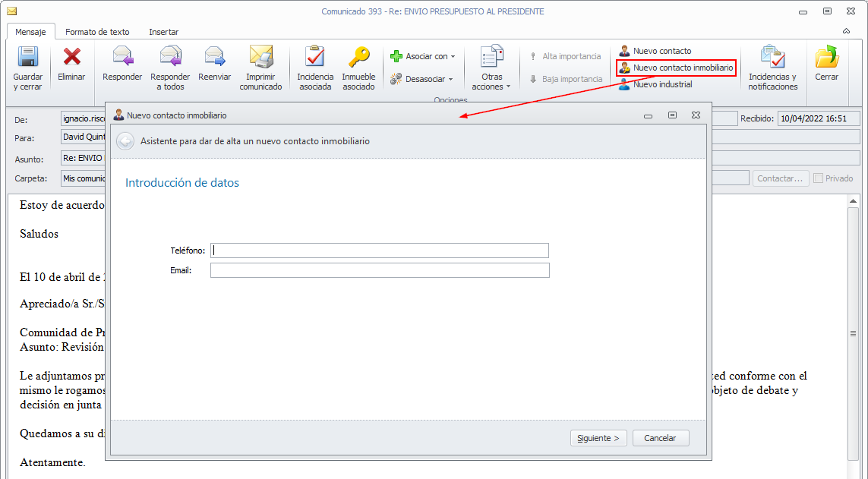
Task: Click the back arrow in the wizard
Action: coord(125,142)
